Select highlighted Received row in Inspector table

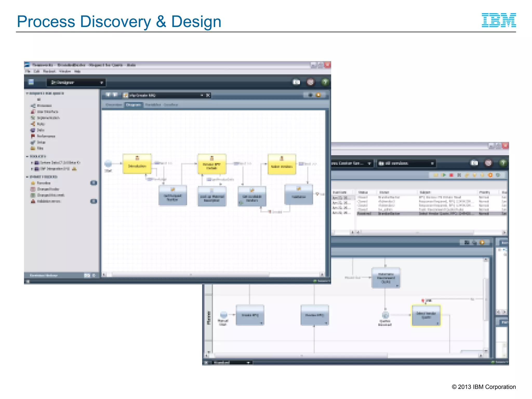click(x=431, y=214)
